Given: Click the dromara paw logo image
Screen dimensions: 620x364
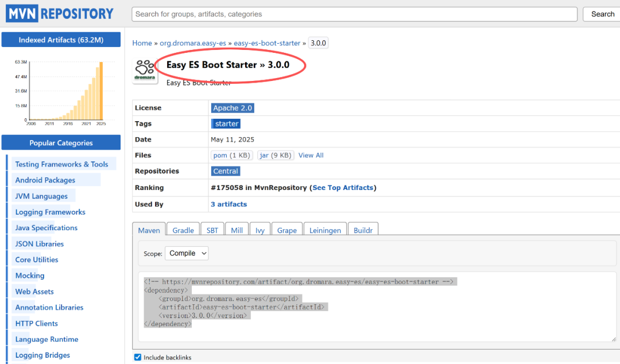Looking at the screenshot, I should pyautogui.click(x=145, y=70).
